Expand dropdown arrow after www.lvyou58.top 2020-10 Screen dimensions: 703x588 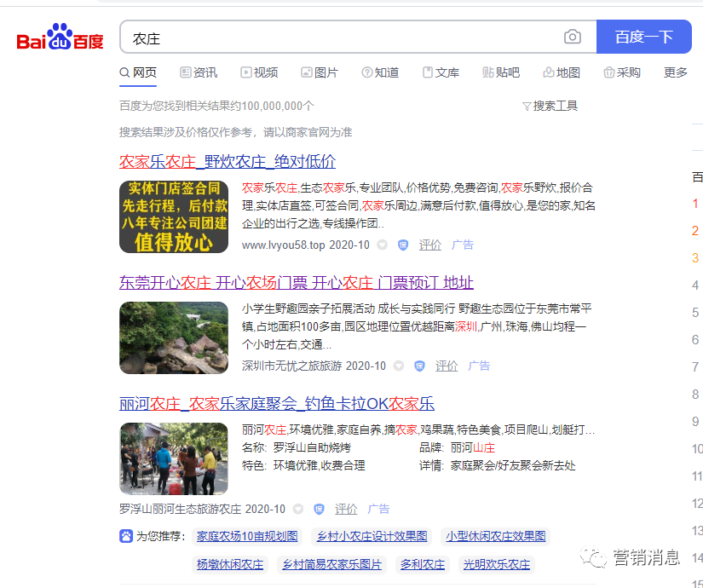[x=382, y=245]
